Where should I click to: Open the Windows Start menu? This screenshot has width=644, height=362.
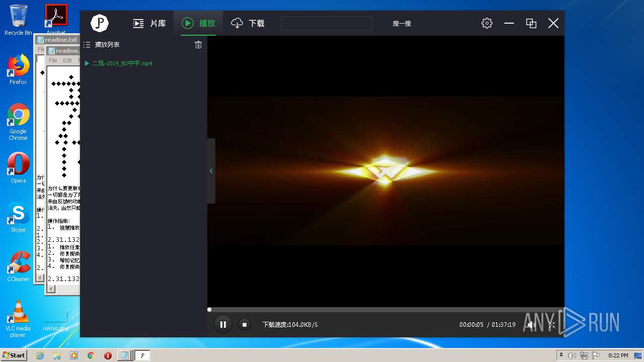[x=14, y=355]
